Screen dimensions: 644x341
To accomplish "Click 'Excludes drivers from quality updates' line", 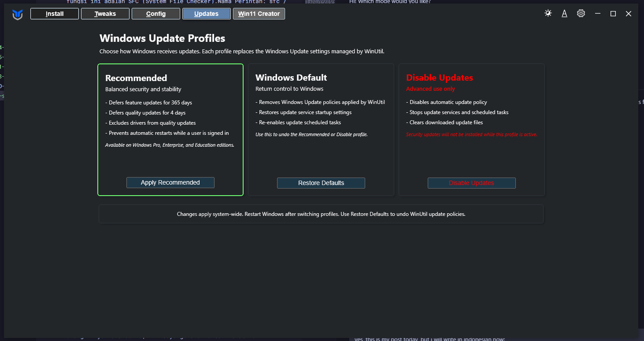I will (151, 123).
